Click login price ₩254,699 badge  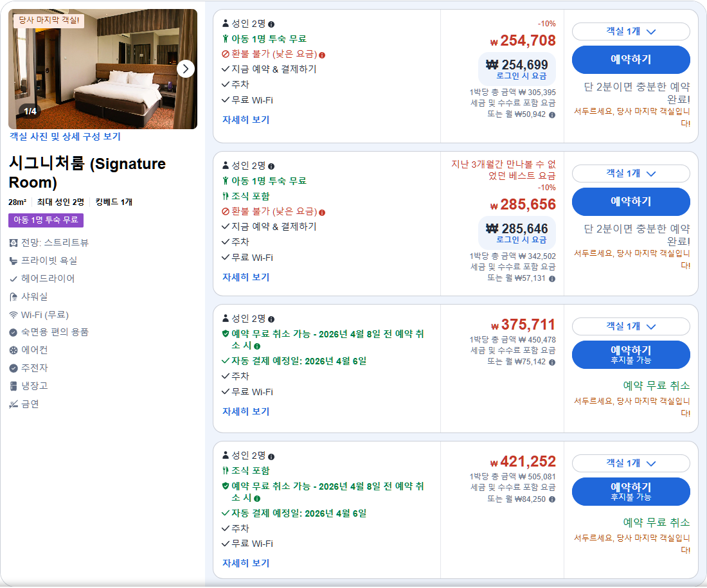pyautogui.click(x=517, y=69)
